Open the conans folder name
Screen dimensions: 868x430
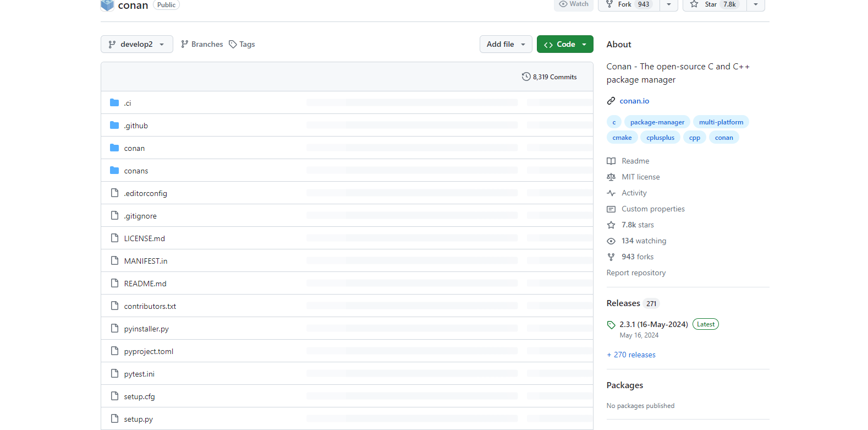coord(136,171)
